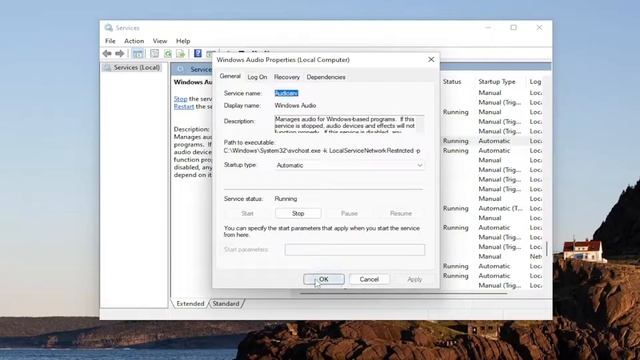The image size is (640, 360).
Task: Click the highlighted Service name value
Action: pyautogui.click(x=286, y=93)
